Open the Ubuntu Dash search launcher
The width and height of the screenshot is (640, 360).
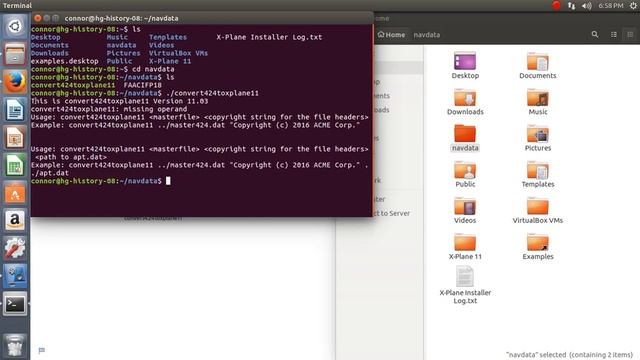(x=15, y=27)
